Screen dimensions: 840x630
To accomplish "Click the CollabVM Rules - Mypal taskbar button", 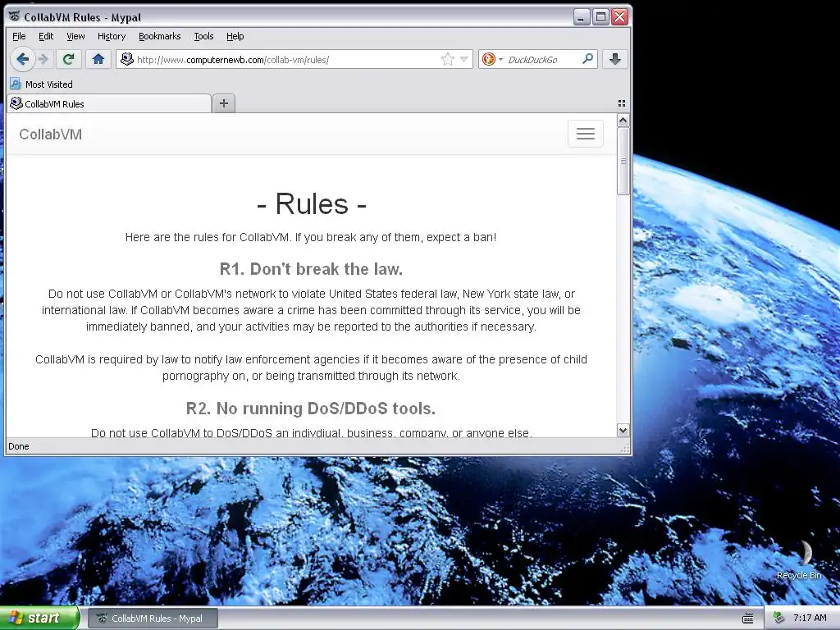I will click(152, 619).
